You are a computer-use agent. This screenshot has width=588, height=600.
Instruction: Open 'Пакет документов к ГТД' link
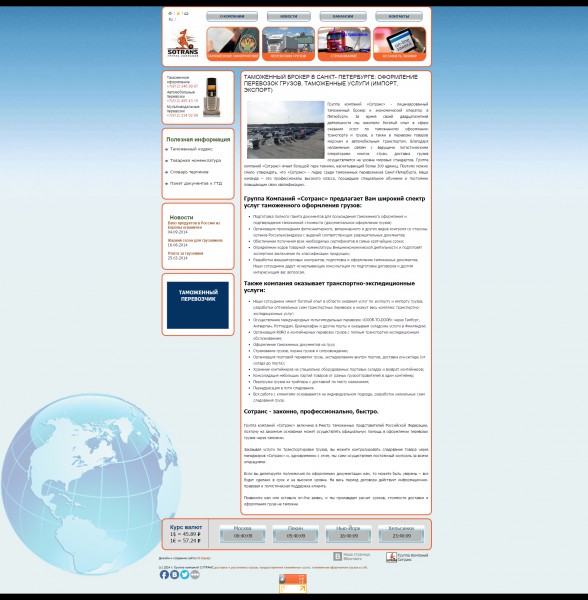coord(196,183)
